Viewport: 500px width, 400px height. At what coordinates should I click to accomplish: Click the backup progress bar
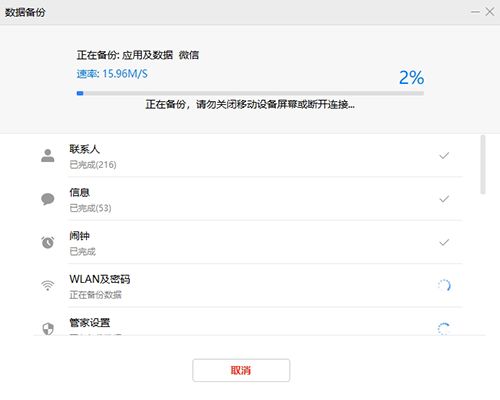pyautogui.click(x=250, y=93)
